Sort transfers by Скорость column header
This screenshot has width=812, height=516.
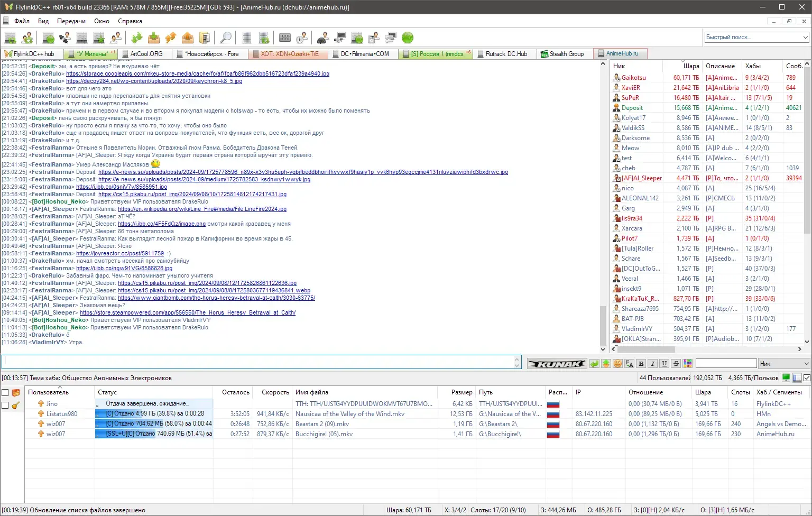click(272, 392)
